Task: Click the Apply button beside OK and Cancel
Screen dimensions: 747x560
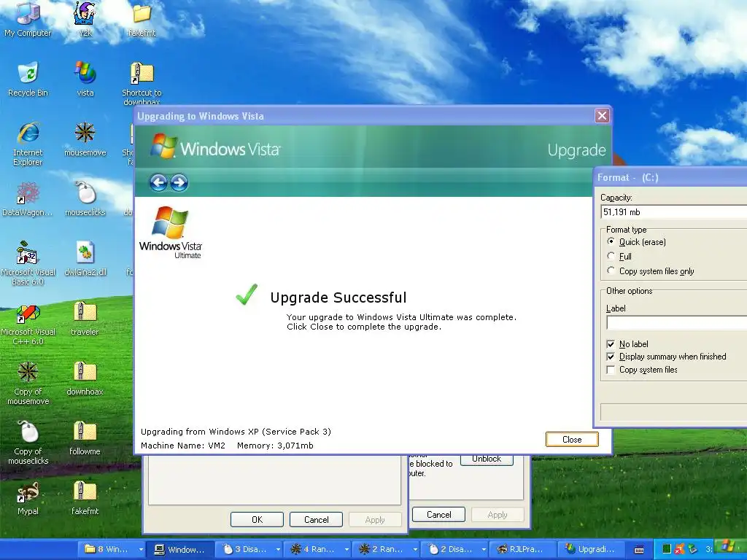Action: [375, 519]
